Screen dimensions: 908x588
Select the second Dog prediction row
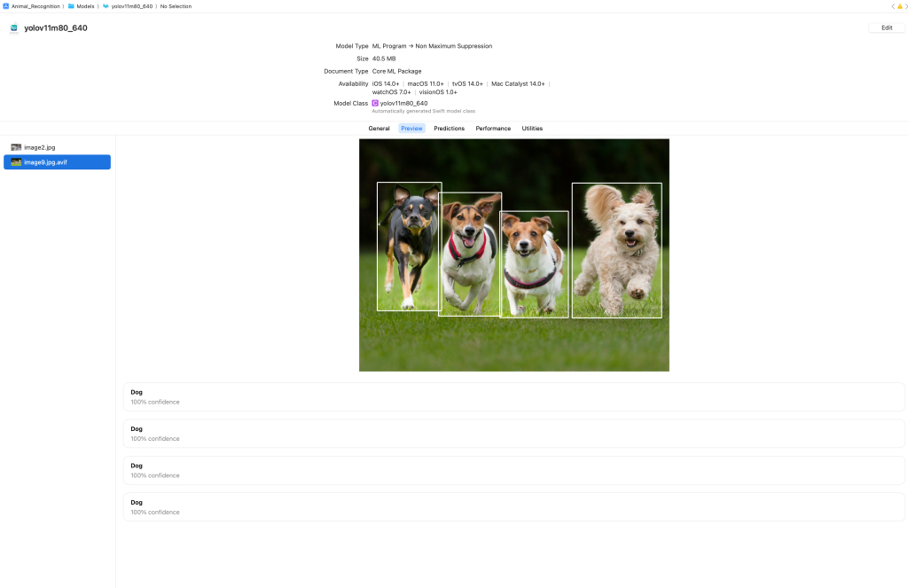tap(513, 434)
